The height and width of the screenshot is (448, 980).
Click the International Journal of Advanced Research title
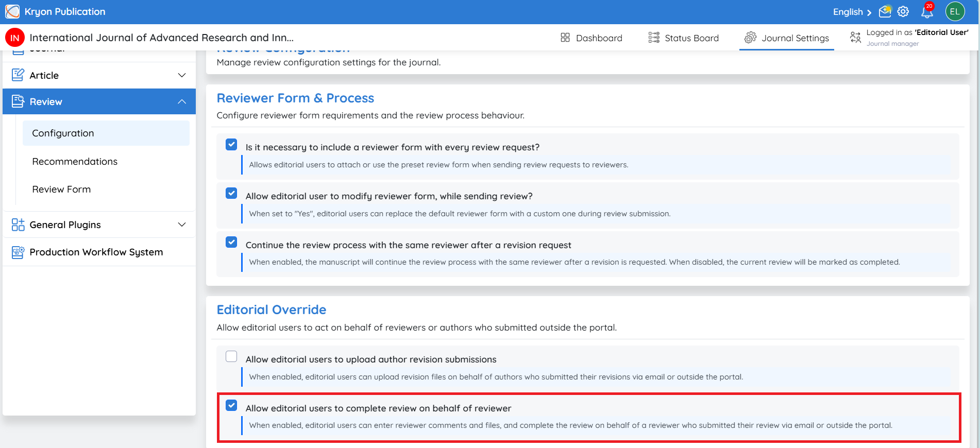pos(162,38)
